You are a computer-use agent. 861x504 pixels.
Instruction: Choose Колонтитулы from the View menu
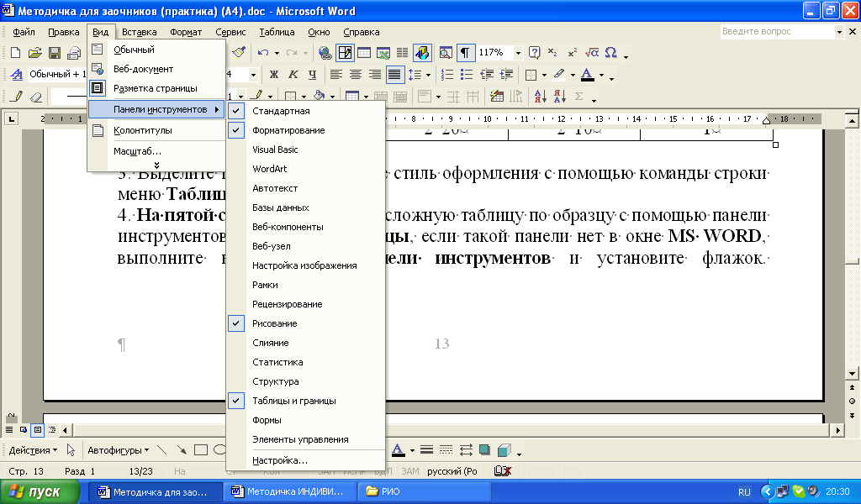142,130
